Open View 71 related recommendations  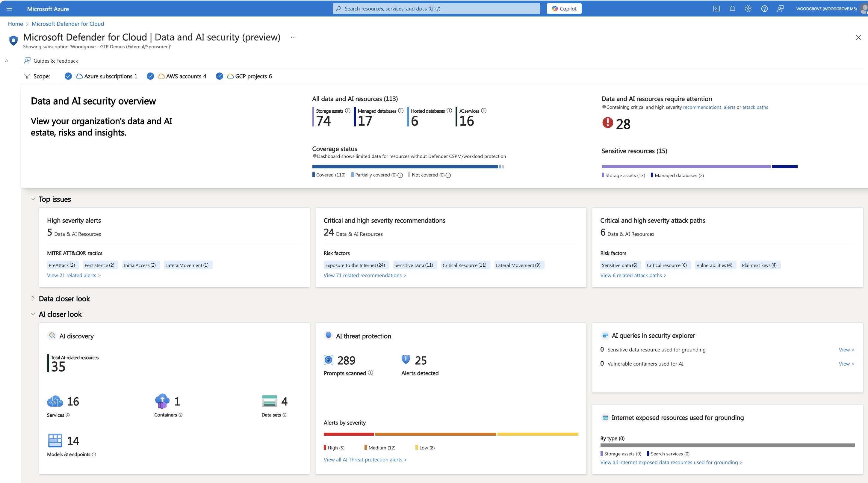tap(365, 275)
